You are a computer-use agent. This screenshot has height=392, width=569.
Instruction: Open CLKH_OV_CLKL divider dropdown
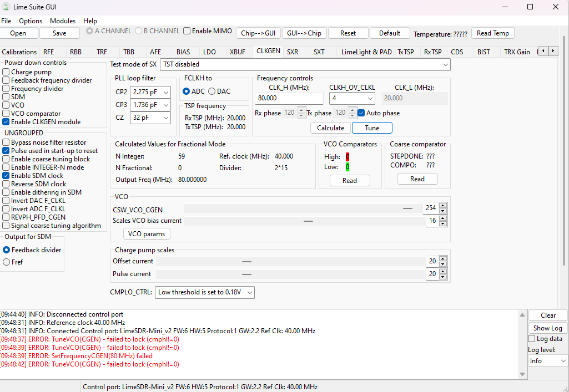[x=352, y=98]
